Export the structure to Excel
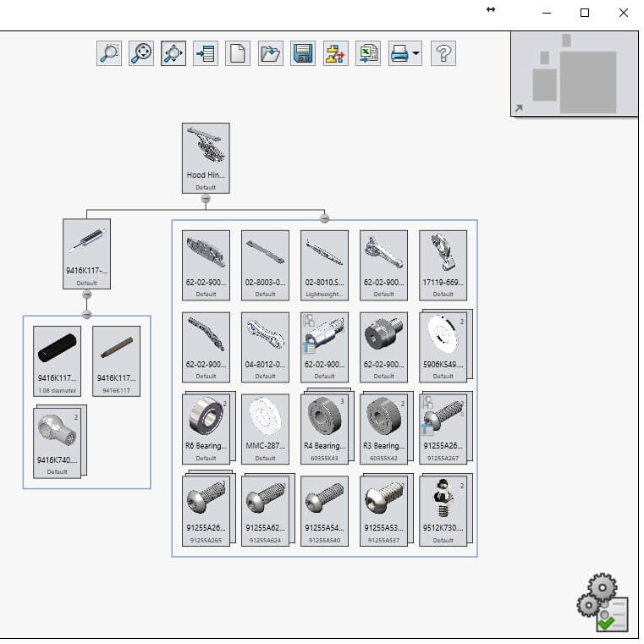This screenshot has height=644, width=644. click(367, 53)
